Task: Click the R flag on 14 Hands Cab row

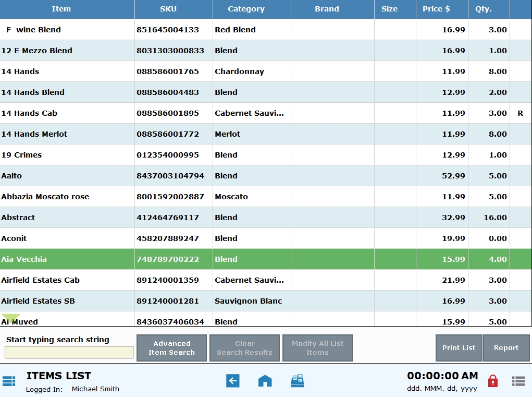Action: tap(520, 113)
